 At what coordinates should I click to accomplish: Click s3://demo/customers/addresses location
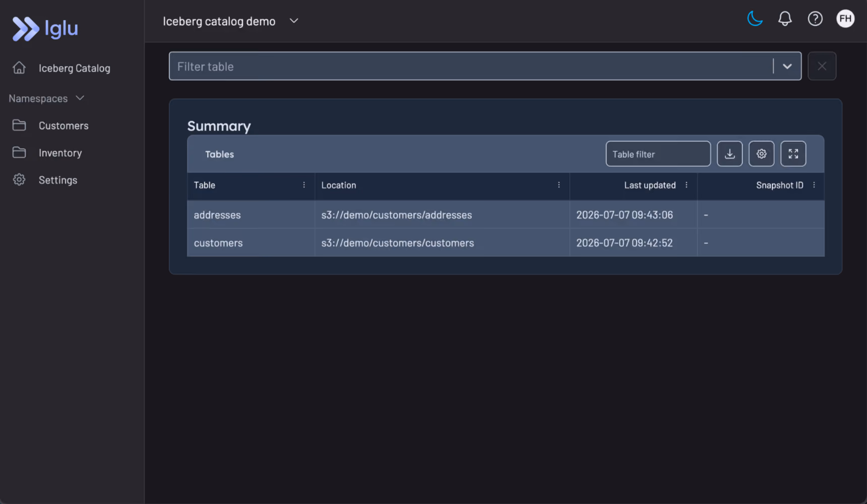click(397, 215)
